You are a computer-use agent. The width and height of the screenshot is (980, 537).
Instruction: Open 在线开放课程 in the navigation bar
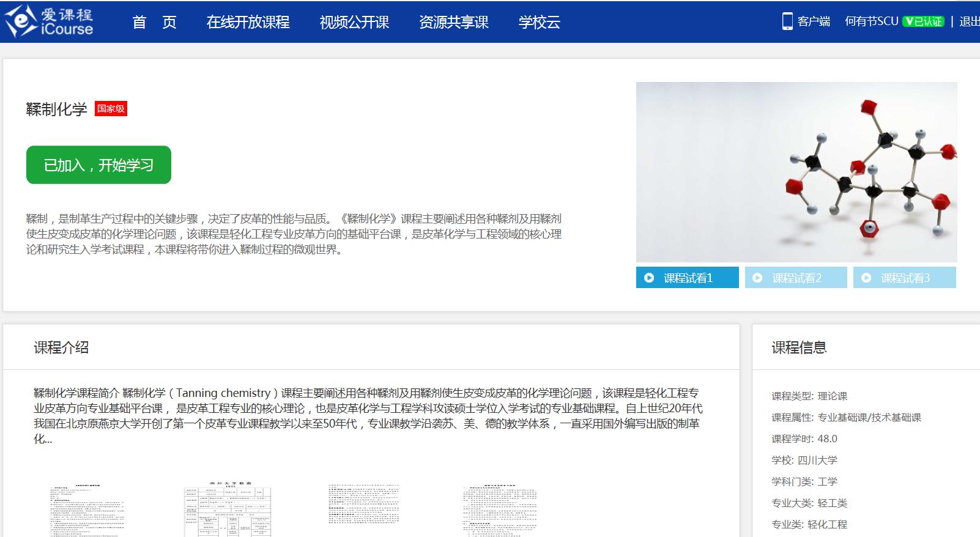click(248, 22)
